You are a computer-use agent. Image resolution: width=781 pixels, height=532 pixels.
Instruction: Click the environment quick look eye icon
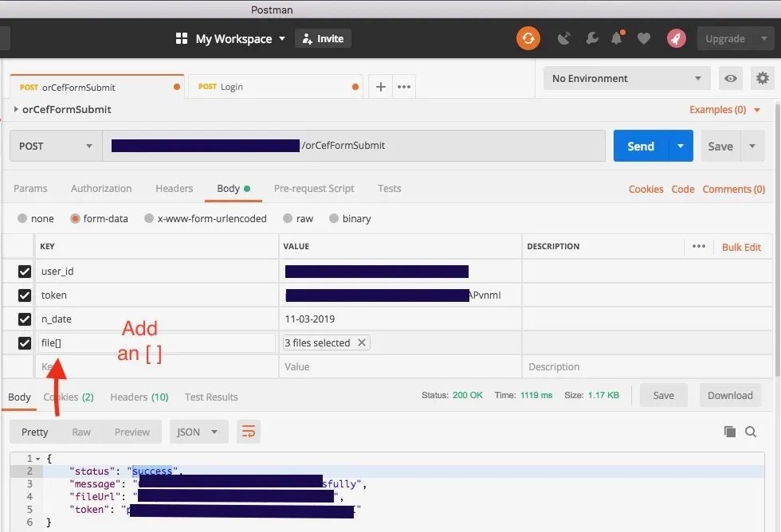730,78
